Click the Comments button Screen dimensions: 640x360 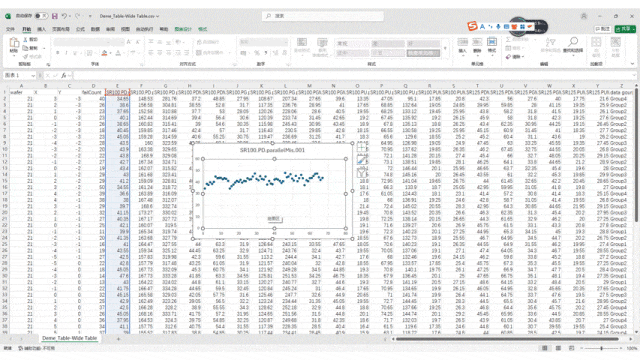(602, 29)
